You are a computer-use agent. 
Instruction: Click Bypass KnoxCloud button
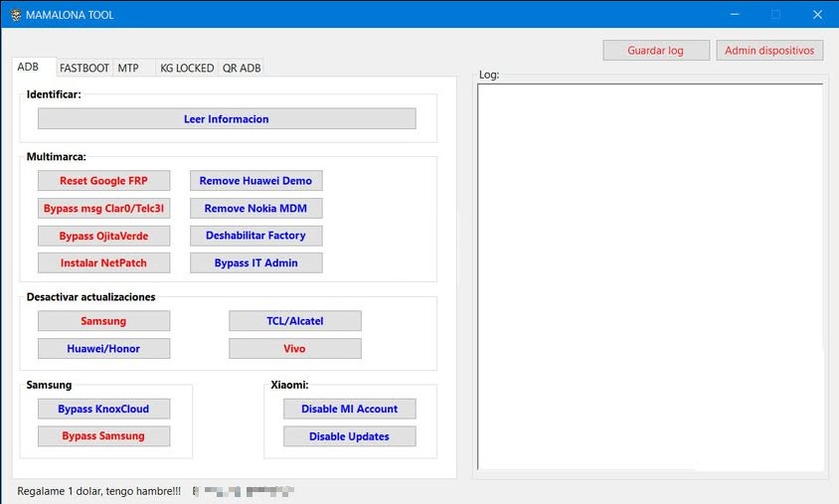click(103, 409)
